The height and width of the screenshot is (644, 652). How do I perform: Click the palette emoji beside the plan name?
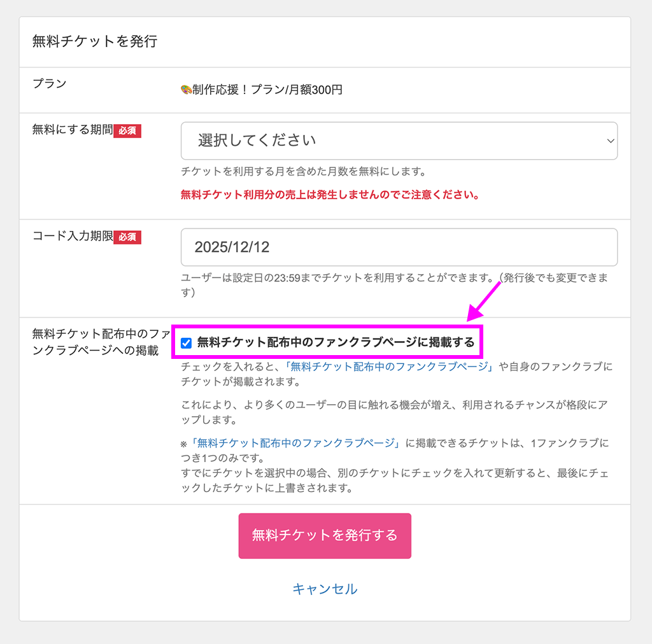pyautogui.click(x=185, y=90)
